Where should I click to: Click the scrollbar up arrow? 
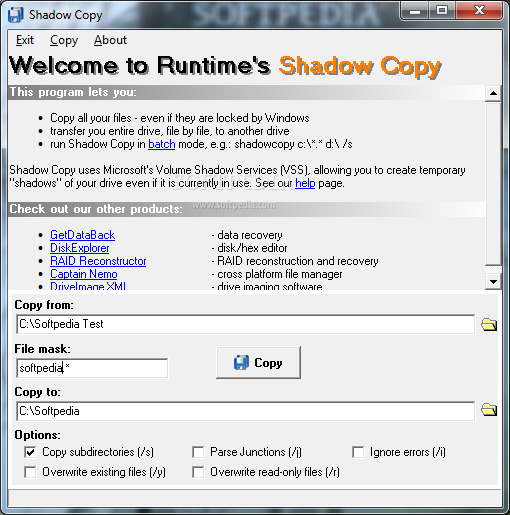(493, 93)
